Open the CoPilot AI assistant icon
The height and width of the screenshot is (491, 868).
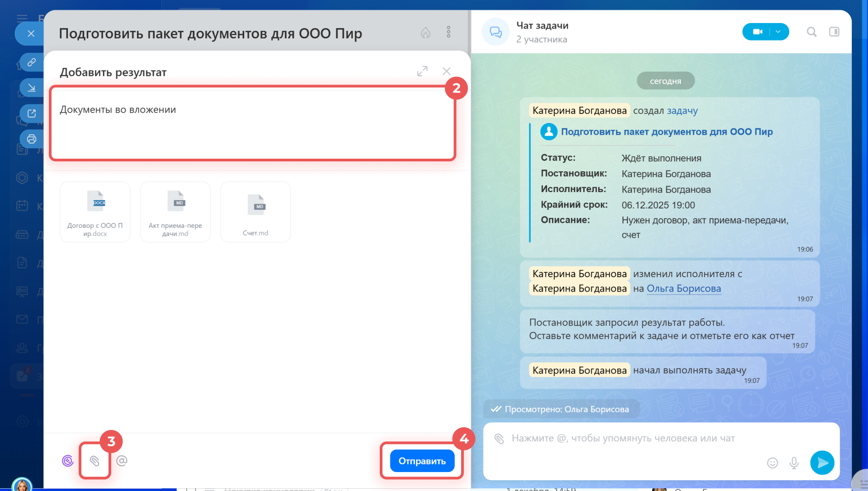click(67, 461)
